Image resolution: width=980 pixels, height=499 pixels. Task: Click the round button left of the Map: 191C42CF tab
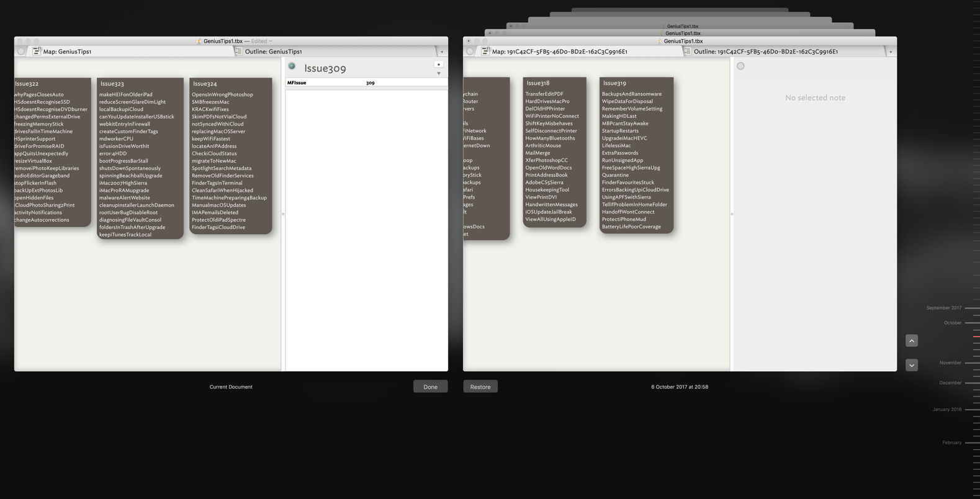[470, 52]
